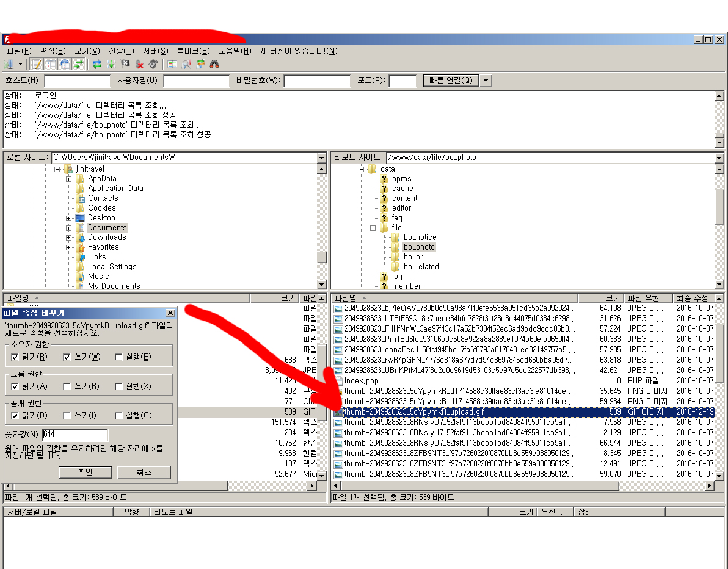This screenshot has height=569, width=728.
Task: Click the question-mark folder icon beside cache
Action: coord(384,189)
